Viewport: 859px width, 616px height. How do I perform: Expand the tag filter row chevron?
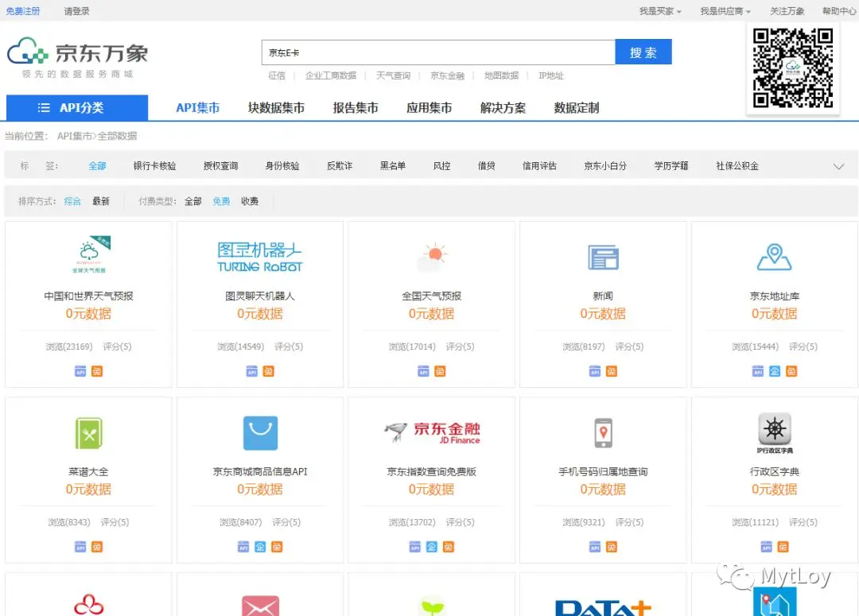839,166
